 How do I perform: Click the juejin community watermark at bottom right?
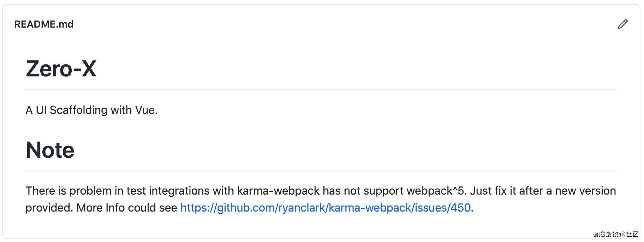pos(616,234)
